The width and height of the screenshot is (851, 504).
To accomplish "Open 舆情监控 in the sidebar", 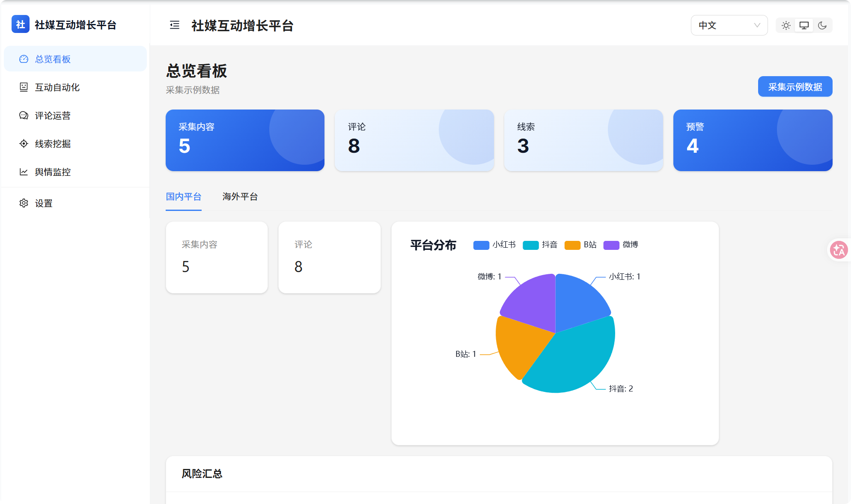I will tap(75, 172).
